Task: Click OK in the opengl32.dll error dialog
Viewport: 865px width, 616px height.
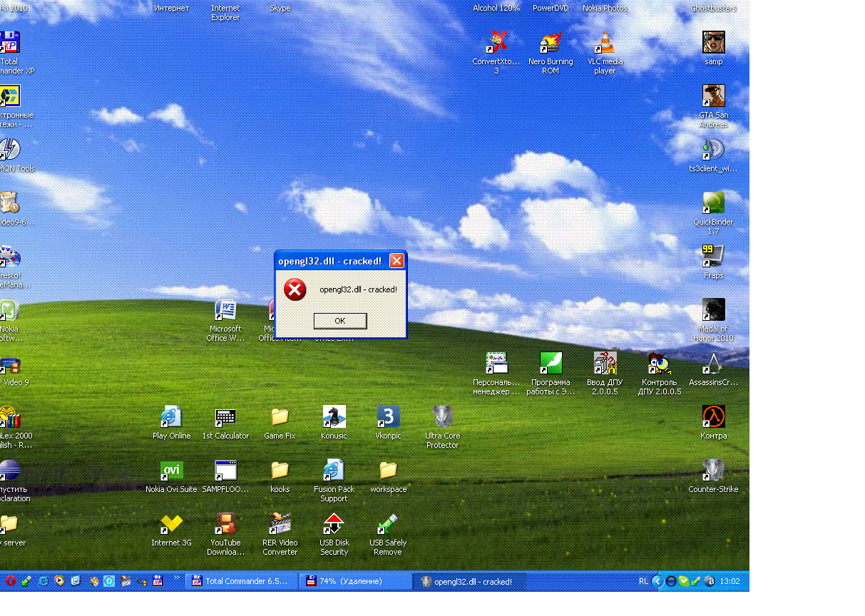Action: point(340,321)
